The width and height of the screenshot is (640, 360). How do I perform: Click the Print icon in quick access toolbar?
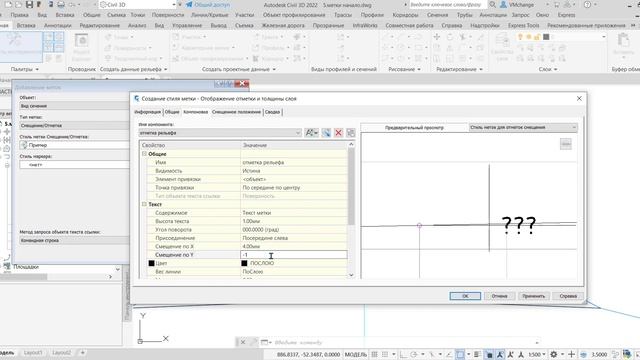61,4
